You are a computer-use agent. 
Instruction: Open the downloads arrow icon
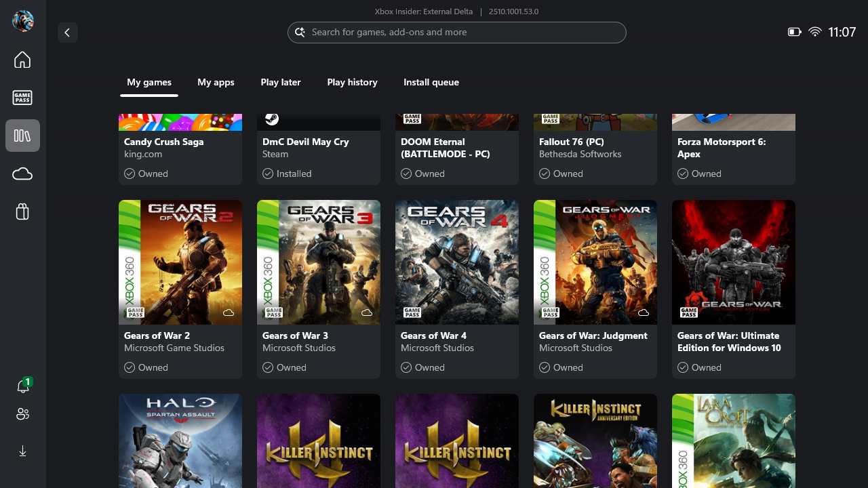(22, 451)
